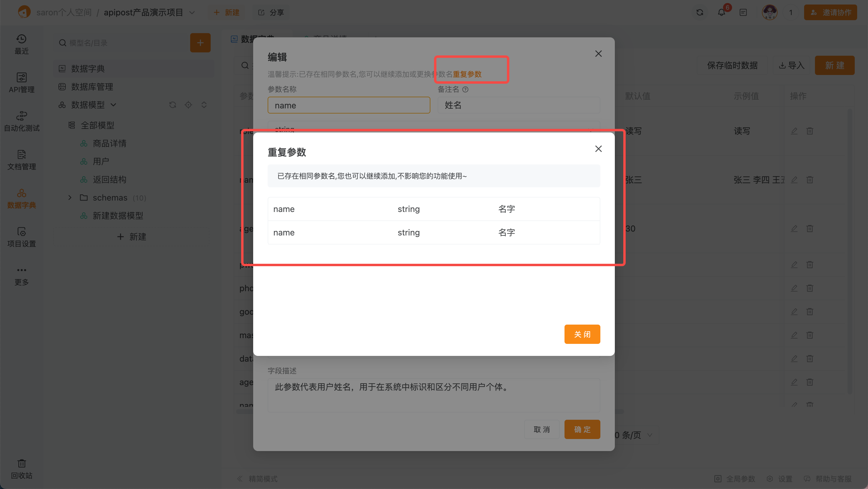The image size is (868, 489).
Task: Open 文档管理 in the left sidebar
Action: pyautogui.click(x=22, y=160)
